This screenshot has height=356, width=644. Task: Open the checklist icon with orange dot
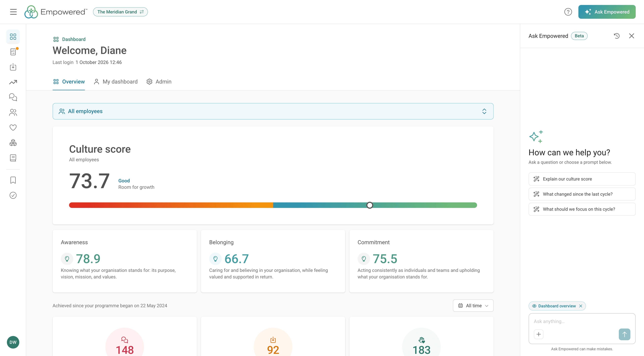pyautogui.click(x=13, y=52)
